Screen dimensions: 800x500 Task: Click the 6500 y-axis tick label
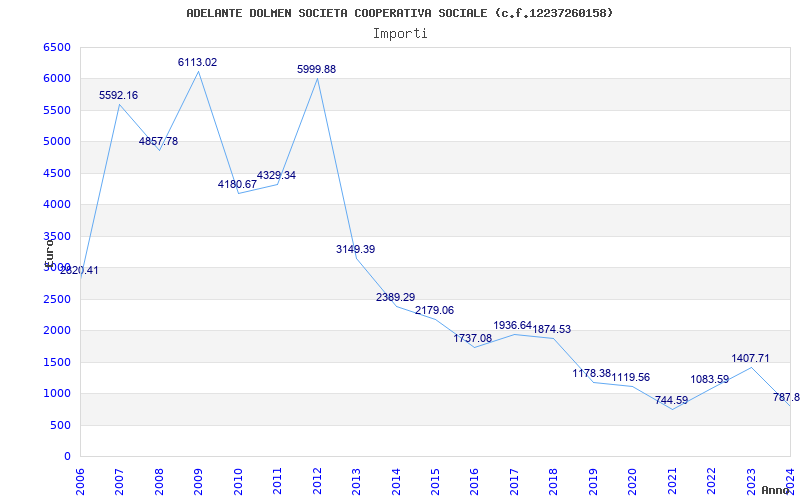(x=57, y=47)
